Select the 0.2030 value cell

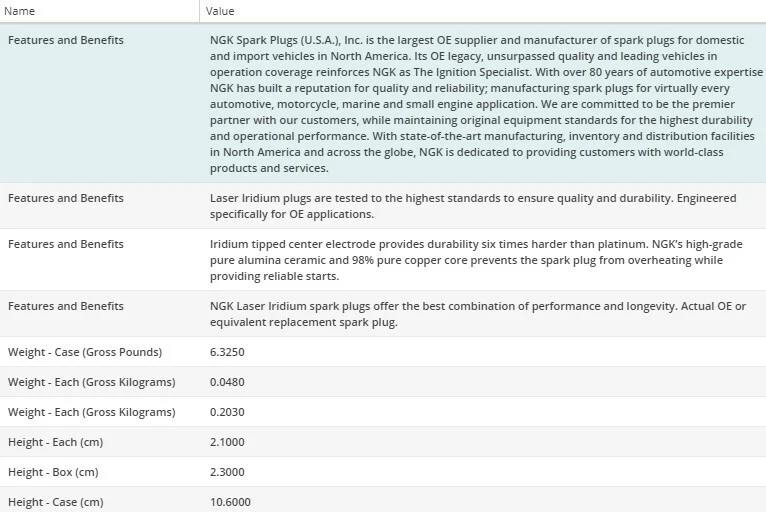tap(227, 412)
